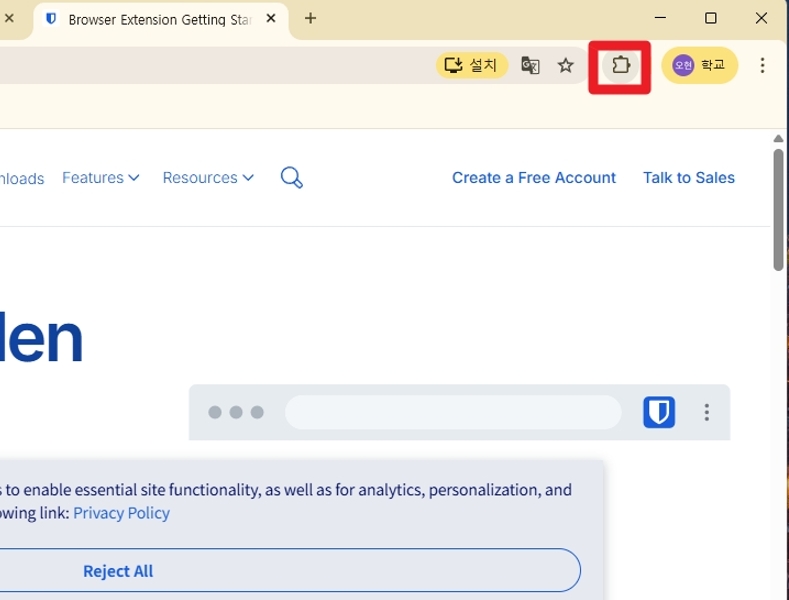The height and width of the screenshot is (600, 789).
Task: Follow the Privacy Policy link
Action: pos(121,513)
